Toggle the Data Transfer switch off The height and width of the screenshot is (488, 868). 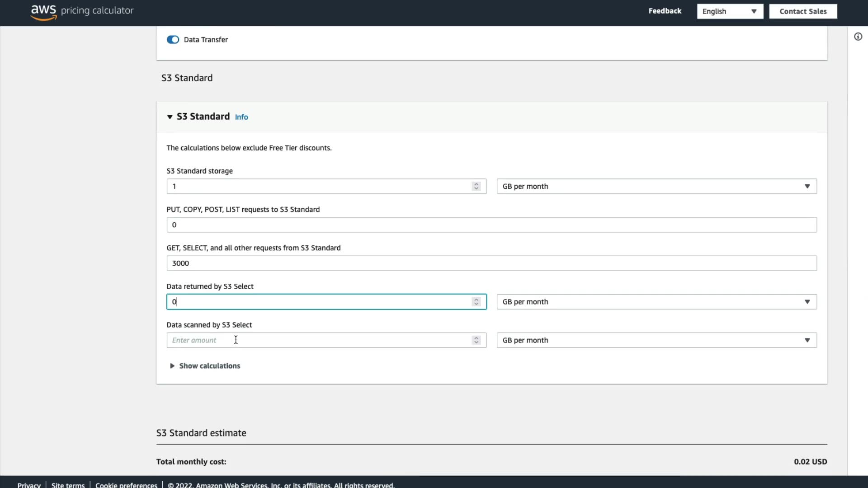(x=173, y=40)
